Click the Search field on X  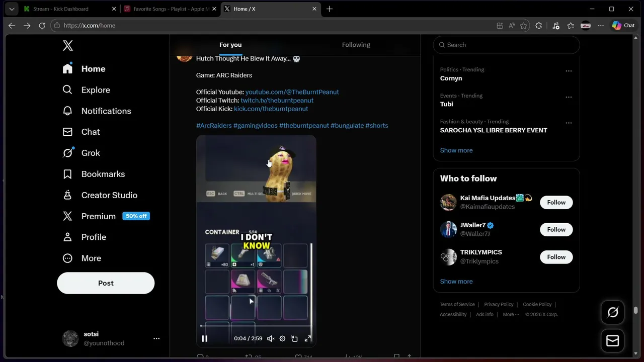(506, 45)
